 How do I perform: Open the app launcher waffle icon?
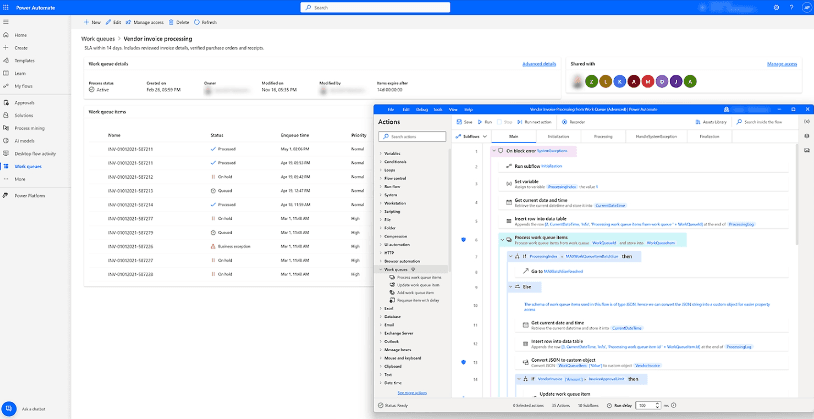(6, 6)
